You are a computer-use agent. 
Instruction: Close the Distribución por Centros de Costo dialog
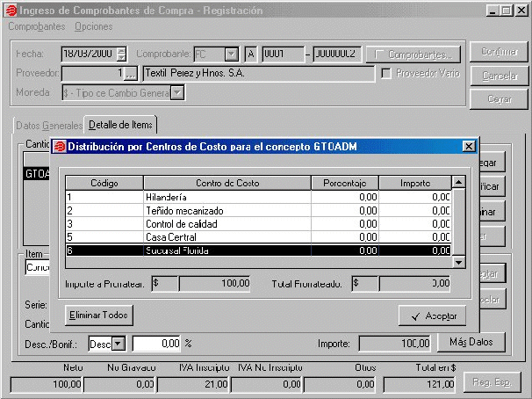point(469,146)
